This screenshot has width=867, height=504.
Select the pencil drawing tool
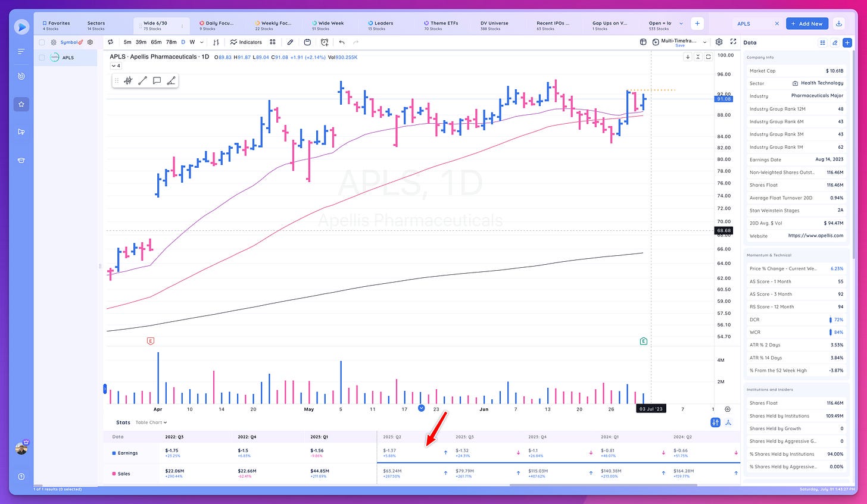point(290,42)
